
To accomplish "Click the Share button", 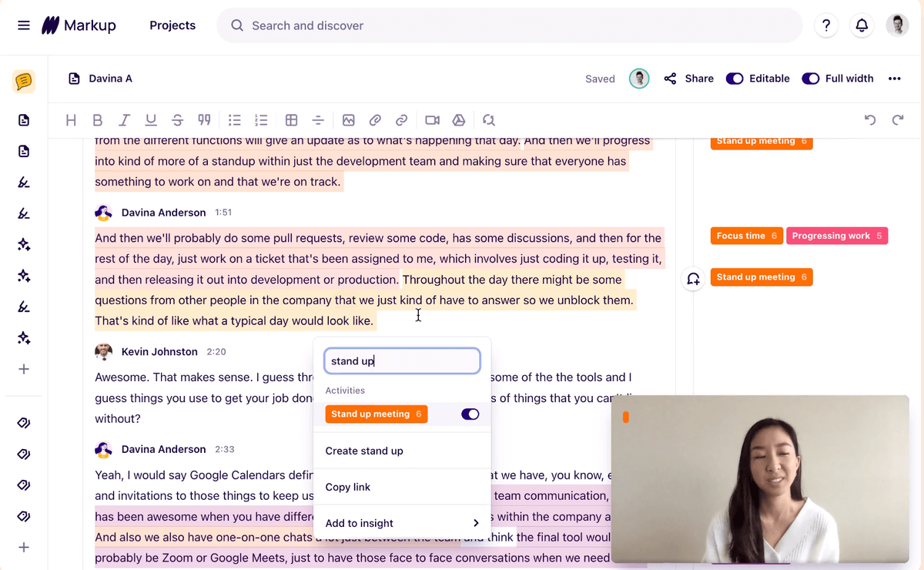I will coord(689,78).
